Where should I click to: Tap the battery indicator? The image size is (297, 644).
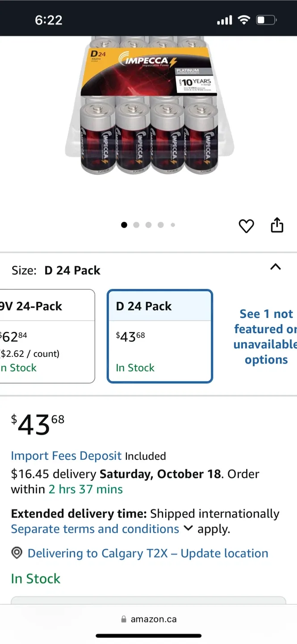tap(266, 20)
